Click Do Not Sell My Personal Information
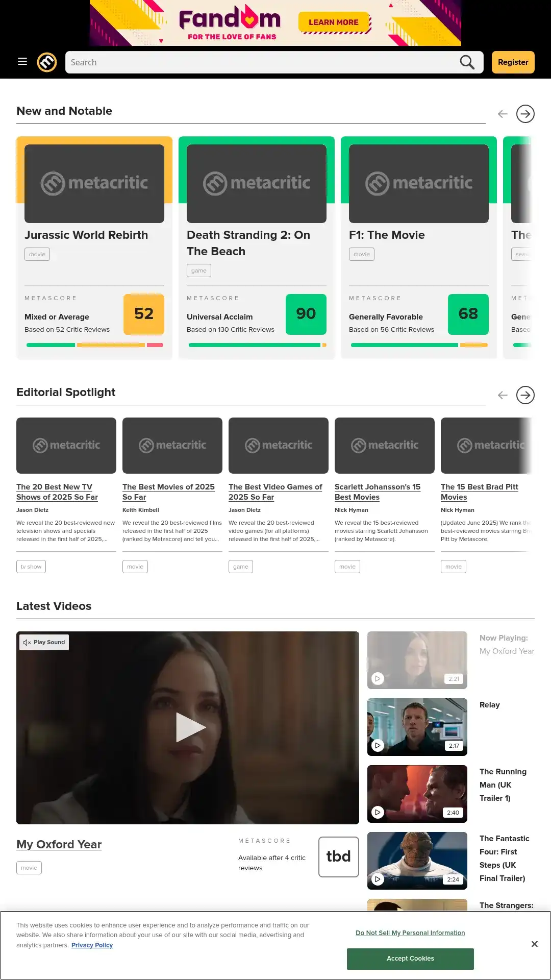 pos(410,933)
